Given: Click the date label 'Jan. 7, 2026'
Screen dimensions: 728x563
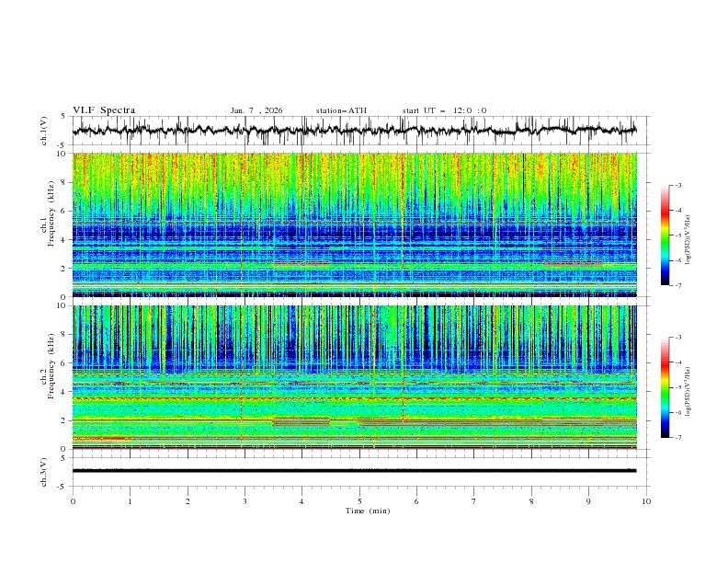Looking at the screenshot, I should 256,110.
